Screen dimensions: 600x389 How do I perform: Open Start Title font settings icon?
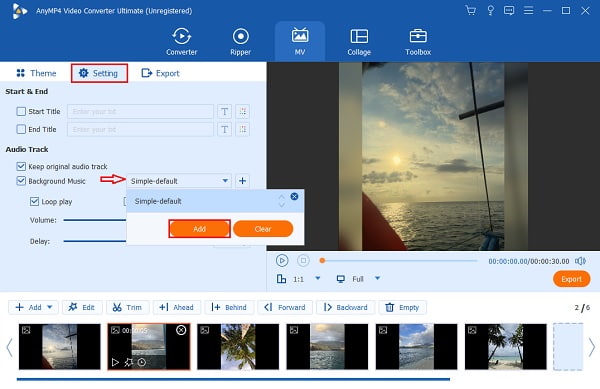[224, 111]
